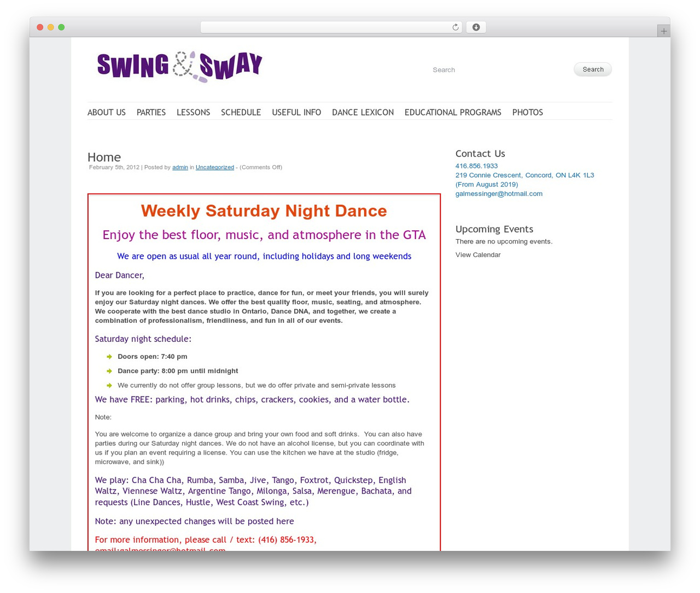Click 'Dance party: 8:00 pm until midnight' item
700x593 pixels.
(178, 371)
